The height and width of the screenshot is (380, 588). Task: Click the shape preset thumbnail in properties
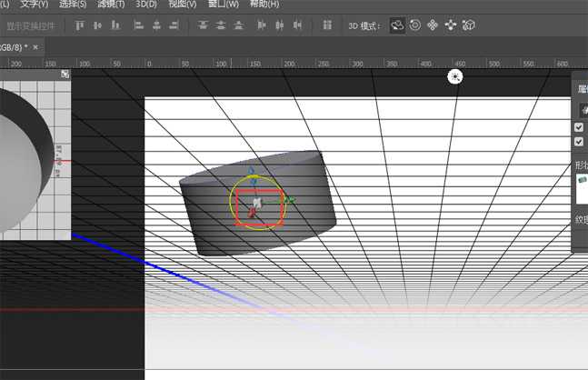(x=583, y=182)
